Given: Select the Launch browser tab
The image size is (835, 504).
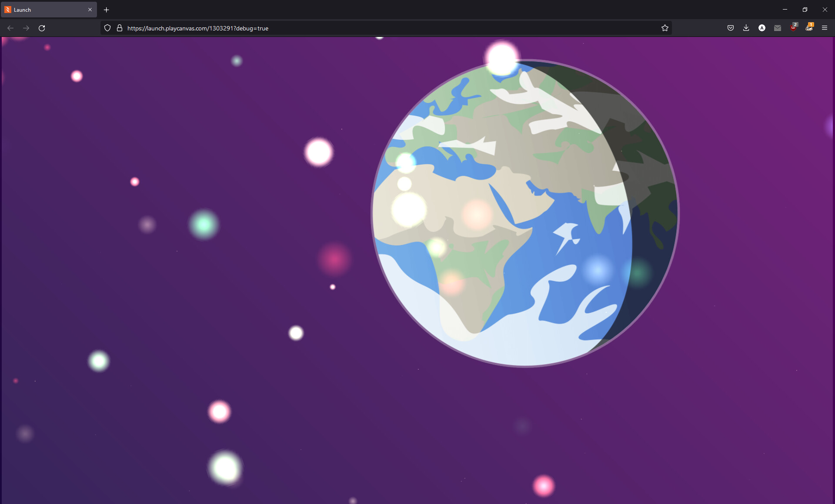Looking at the screenshot, I should coord(43,10).
